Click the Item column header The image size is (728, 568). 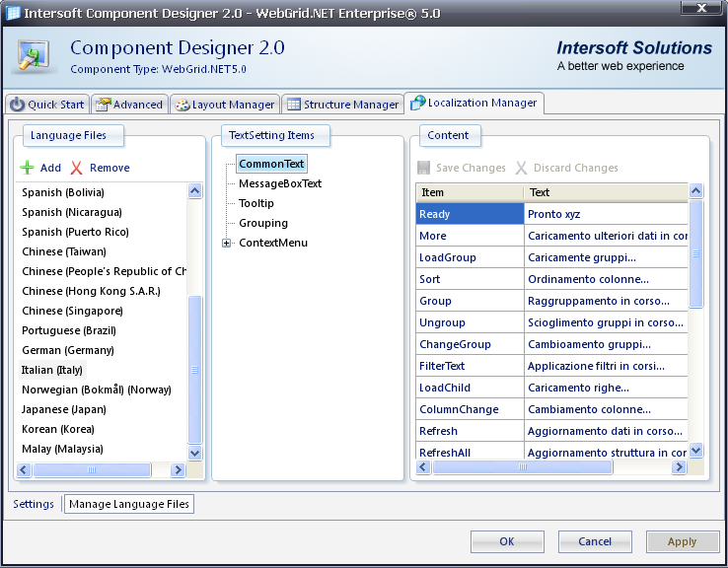(470, 192)
